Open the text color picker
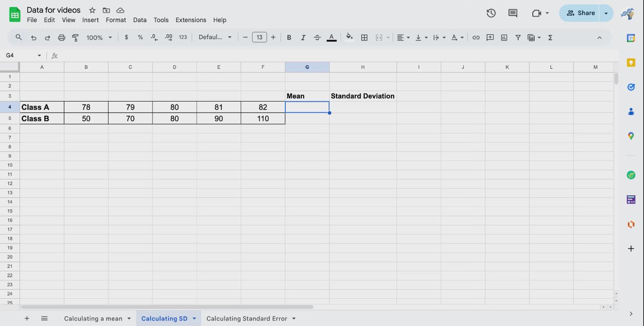 coord(332,37)
